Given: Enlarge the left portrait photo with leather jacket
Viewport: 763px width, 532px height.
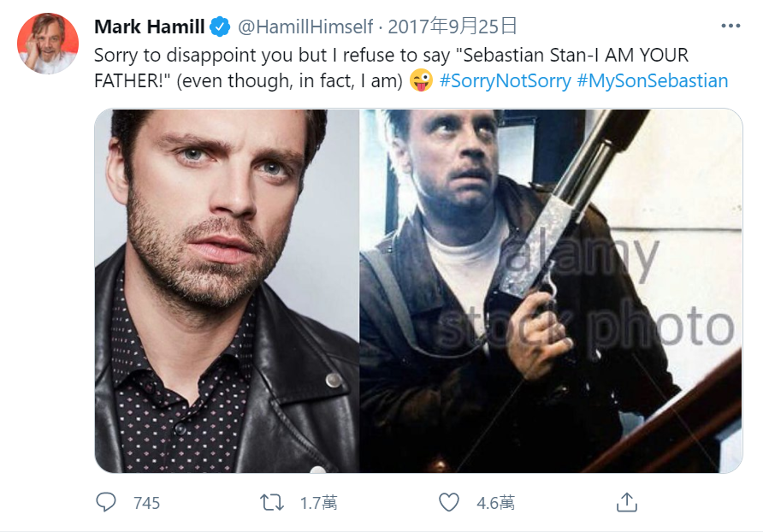Looking at the screenshot, I should pos(227,291).
